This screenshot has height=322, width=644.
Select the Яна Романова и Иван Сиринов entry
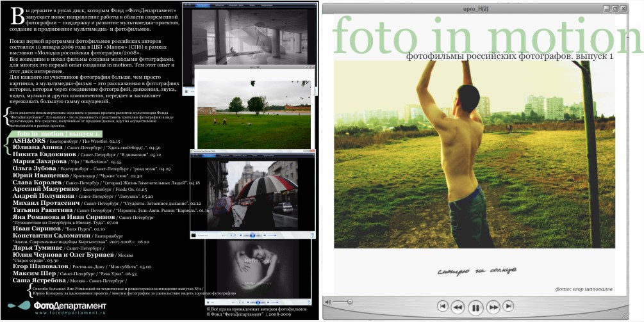click(83, 219)
